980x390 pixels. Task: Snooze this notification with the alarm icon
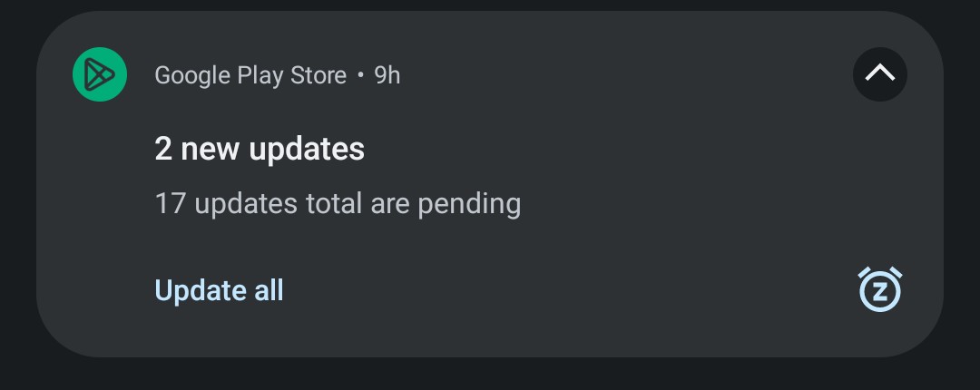click(x=880, y=288)
